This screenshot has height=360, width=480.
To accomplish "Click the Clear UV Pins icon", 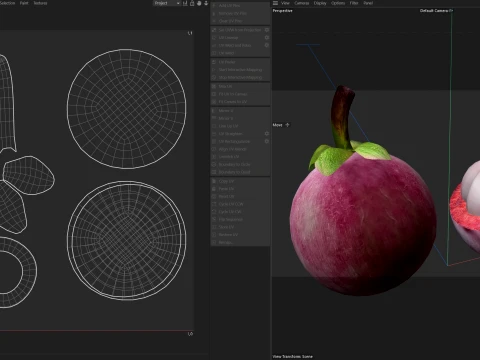I will (x=214, y=21).
